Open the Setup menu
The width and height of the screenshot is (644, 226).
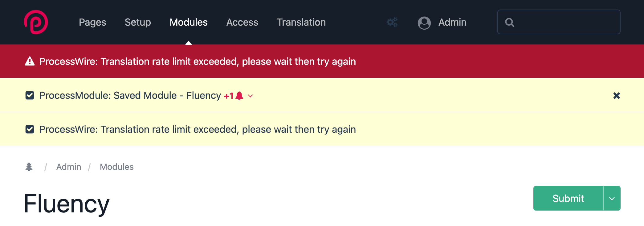[x=138, y=22]
